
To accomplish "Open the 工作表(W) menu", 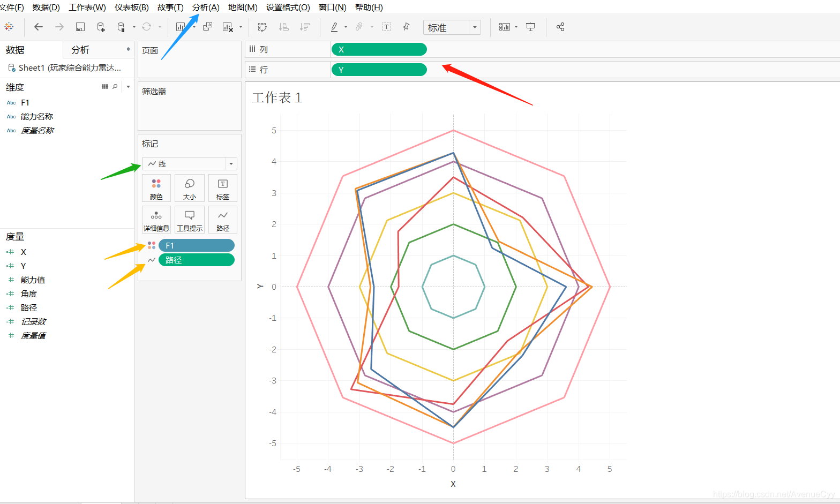I will click(87, 7).
